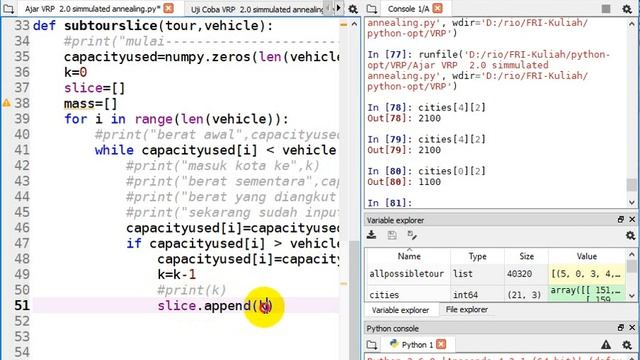Close the Ajar VRP simulated annealing tab
The width and height of the screenshot is (640, 360).
(169, 8)
